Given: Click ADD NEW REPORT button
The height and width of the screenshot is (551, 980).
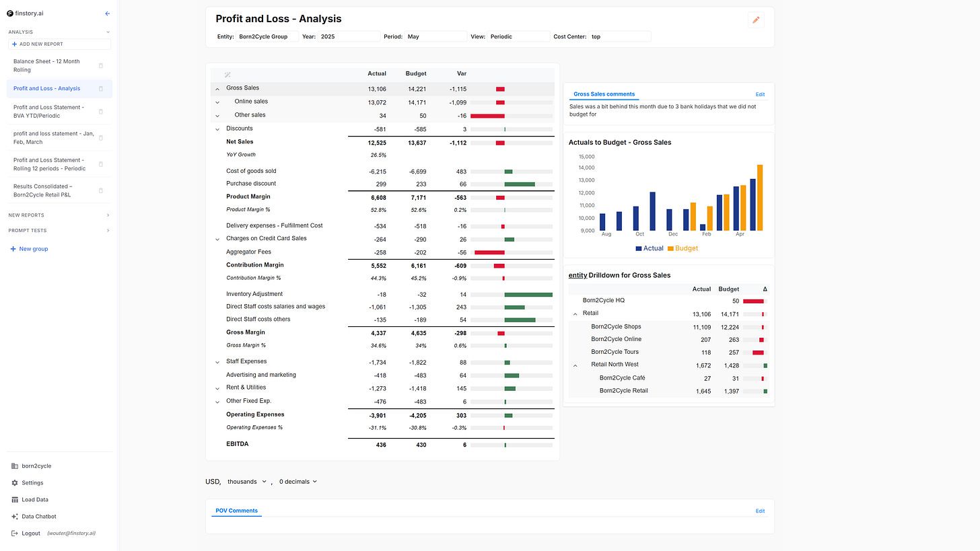Looking at the screenshot, I should [x=59, y=44].
